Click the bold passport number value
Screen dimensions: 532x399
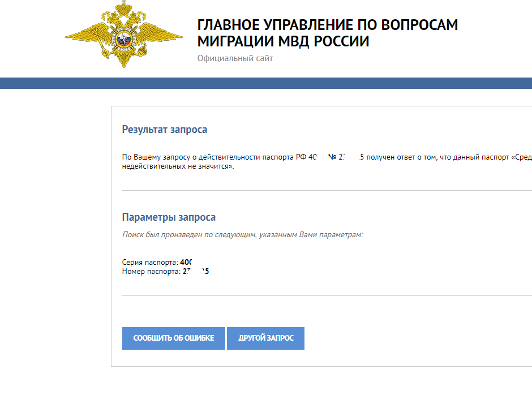196,272
